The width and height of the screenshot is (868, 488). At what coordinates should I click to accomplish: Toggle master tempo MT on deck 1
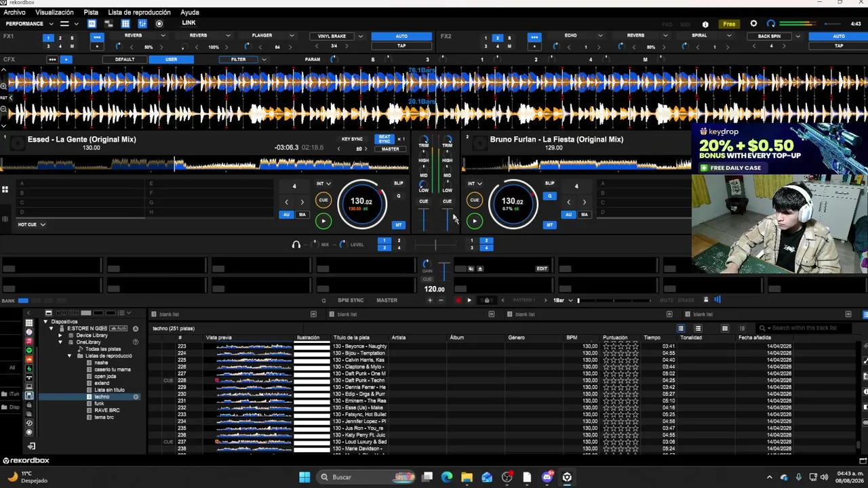(398, 225)
